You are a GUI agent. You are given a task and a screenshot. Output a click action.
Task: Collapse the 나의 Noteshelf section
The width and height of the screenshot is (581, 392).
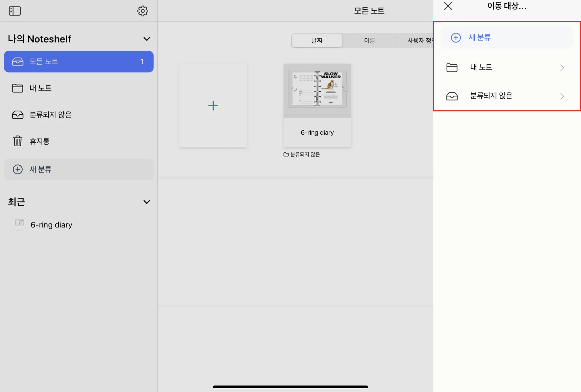pyautogui.click(x=147, y=39)
